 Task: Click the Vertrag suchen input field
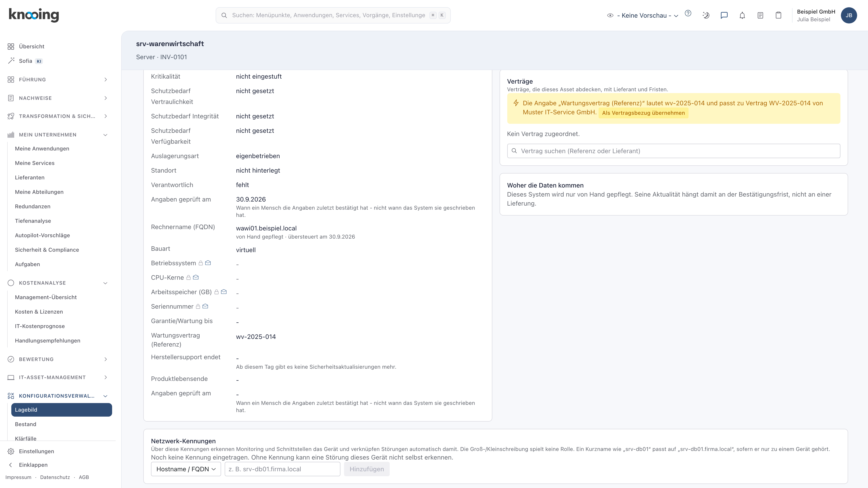click(x=673, y=151)
